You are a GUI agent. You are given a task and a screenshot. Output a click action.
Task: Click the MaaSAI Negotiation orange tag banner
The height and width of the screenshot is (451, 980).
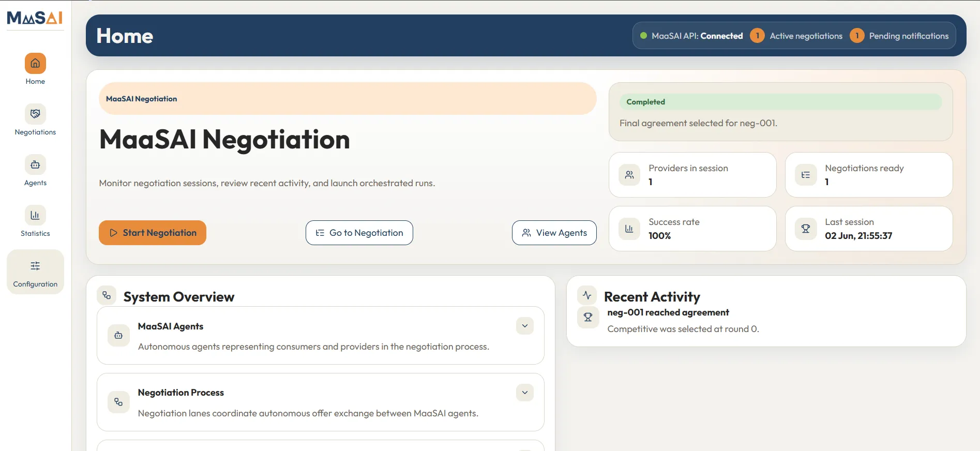point(348,99)
